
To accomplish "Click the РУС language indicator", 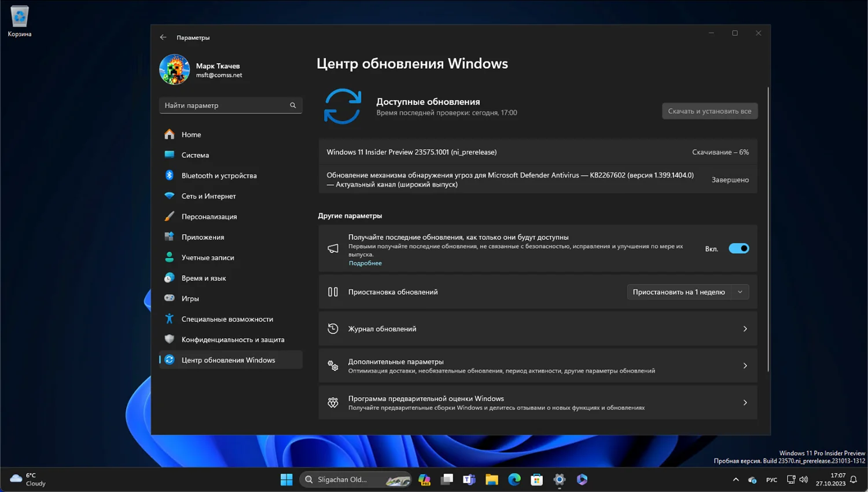I will pyautogui.click(x=772, y=480).
